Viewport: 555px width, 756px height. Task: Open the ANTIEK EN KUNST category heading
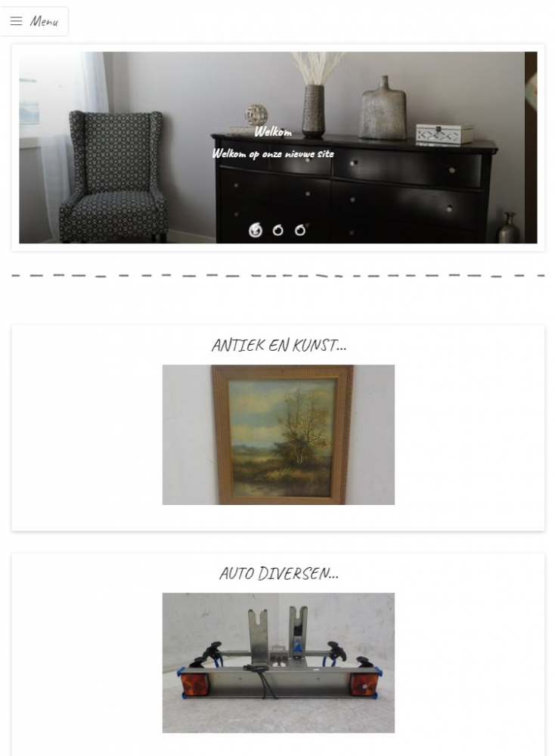(279, 345)
